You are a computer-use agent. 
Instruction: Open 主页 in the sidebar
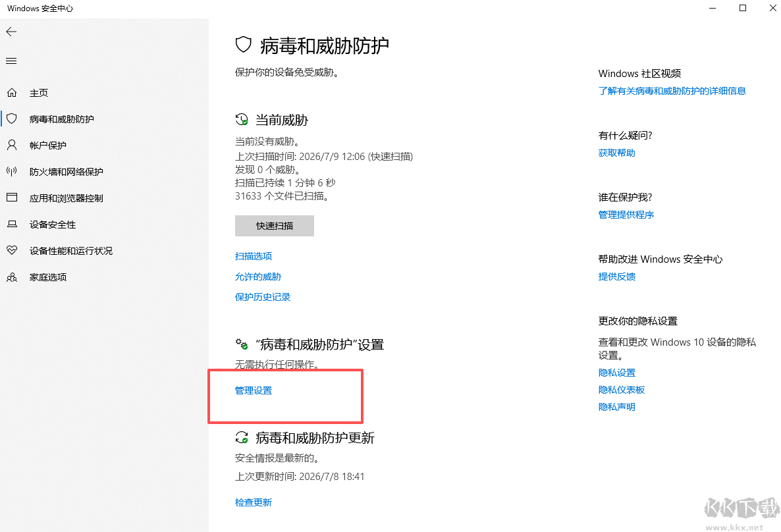[39, 93]
